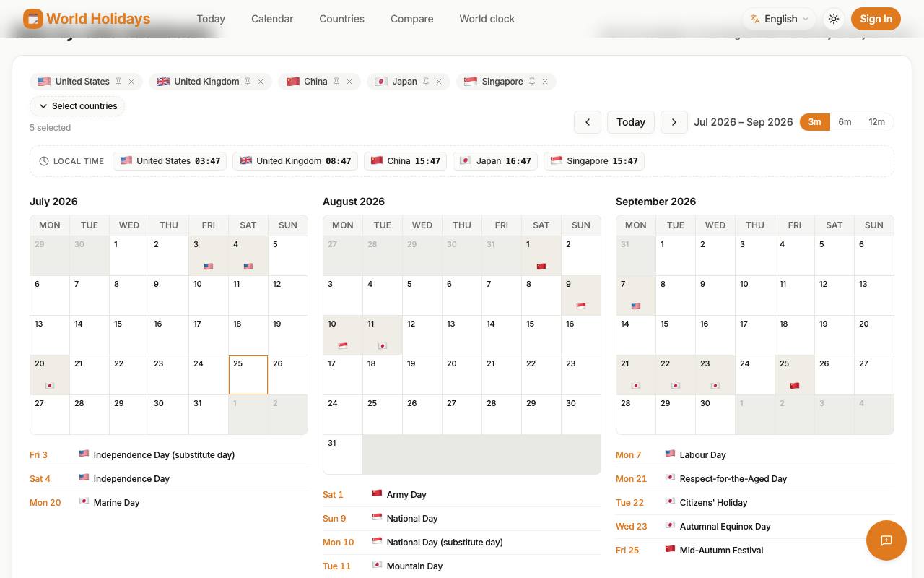924x578 pixels.
Task: Jump to Today in calendar controls
Action: click(631, 122)
